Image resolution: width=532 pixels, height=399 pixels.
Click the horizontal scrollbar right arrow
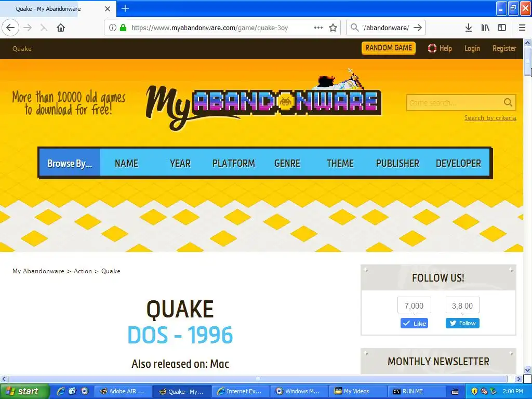(x=518, y=379)
